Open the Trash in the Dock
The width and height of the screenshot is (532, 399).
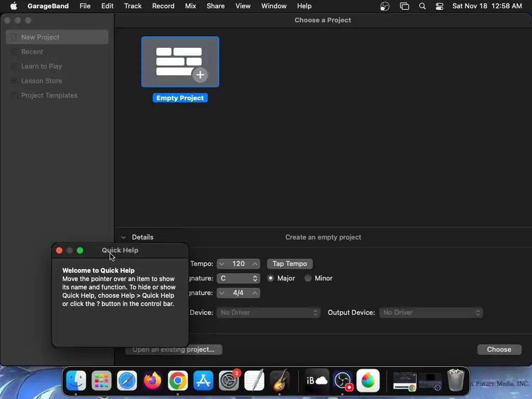coord(456,380)
